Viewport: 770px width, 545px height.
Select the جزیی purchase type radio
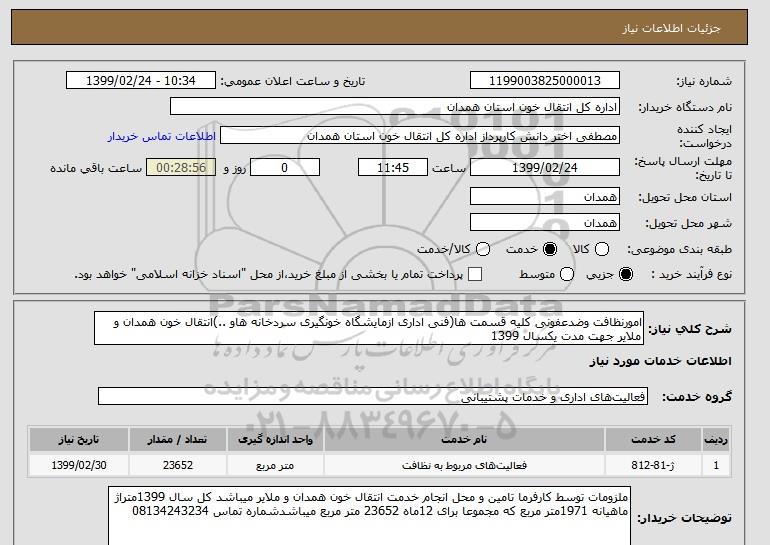[626, 274]
